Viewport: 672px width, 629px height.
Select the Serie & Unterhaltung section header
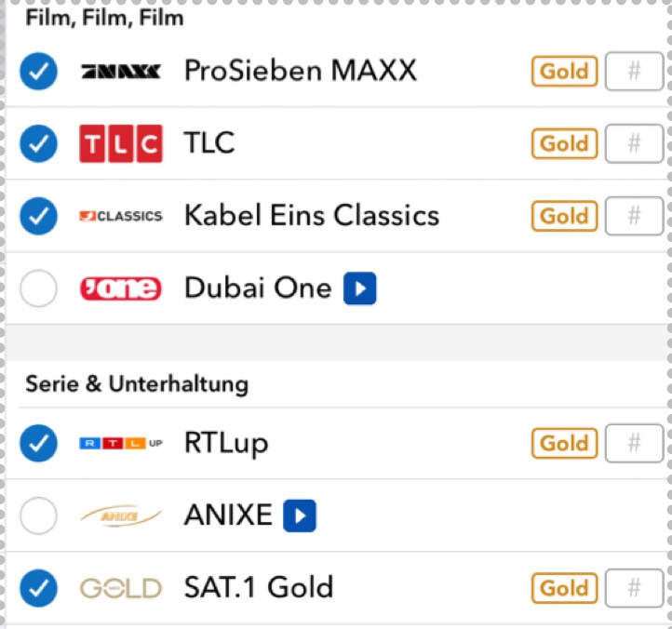point(137,384)
